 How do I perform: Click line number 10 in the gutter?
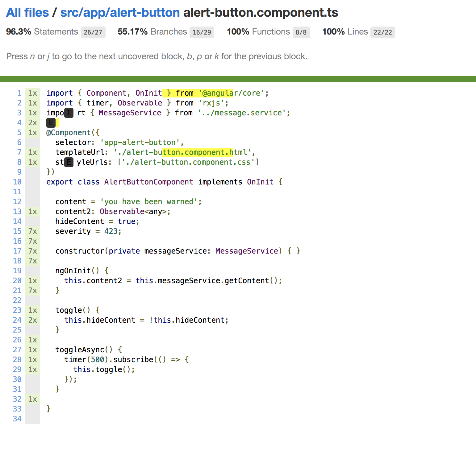point(17,182)
